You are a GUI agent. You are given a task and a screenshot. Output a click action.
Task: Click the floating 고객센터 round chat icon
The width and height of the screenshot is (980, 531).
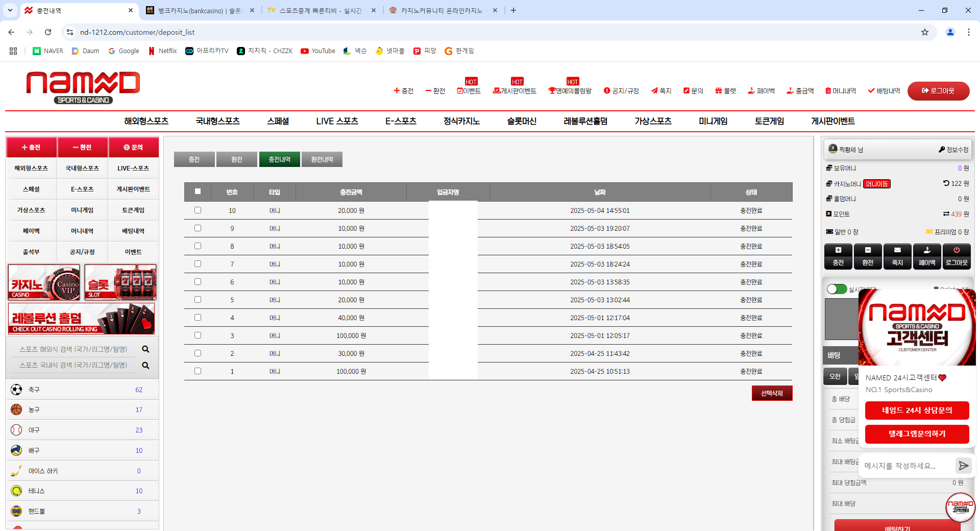click(960, 507)
